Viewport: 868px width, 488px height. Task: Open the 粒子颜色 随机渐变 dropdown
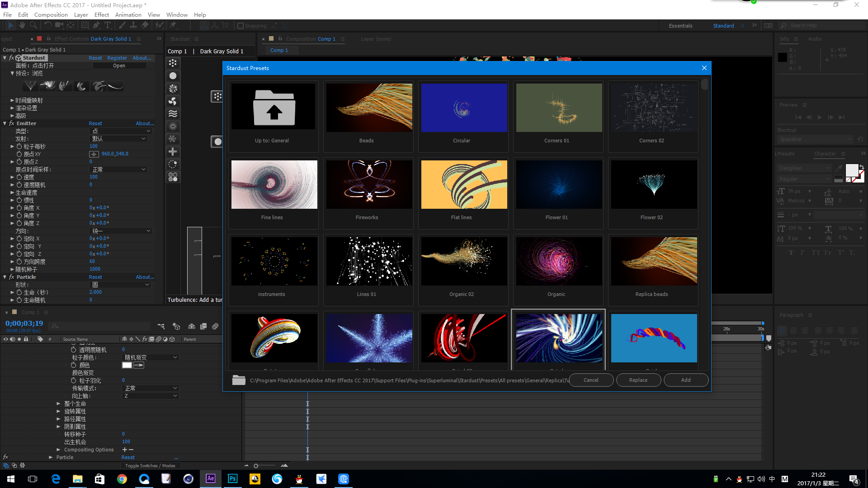(x=151, y=357)
